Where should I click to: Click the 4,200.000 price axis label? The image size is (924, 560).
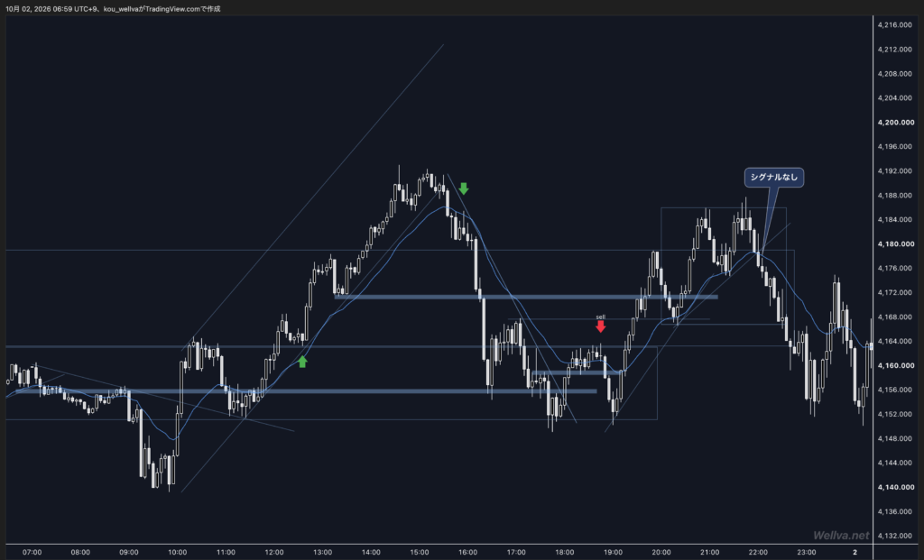click(896, 123)
